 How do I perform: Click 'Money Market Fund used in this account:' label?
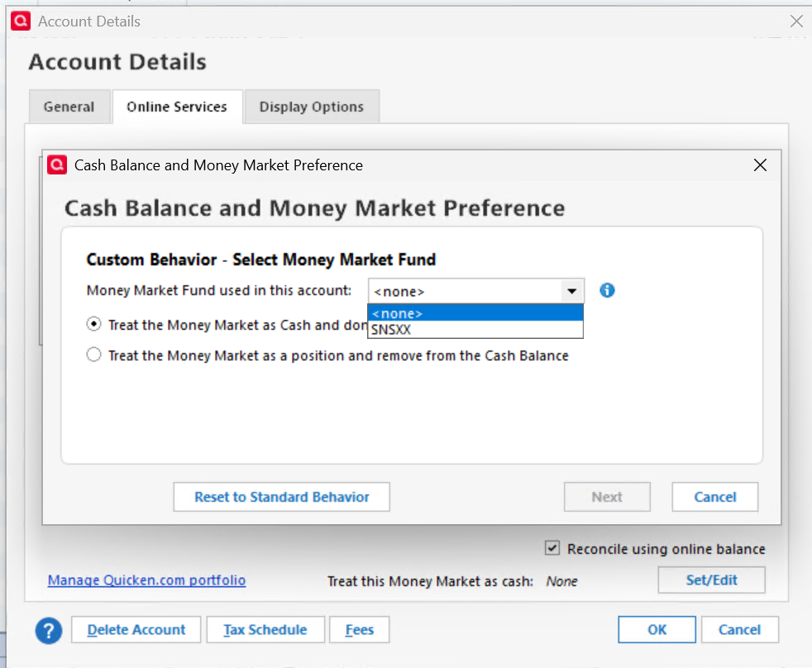pyautogui.click(x=219, y=290)
